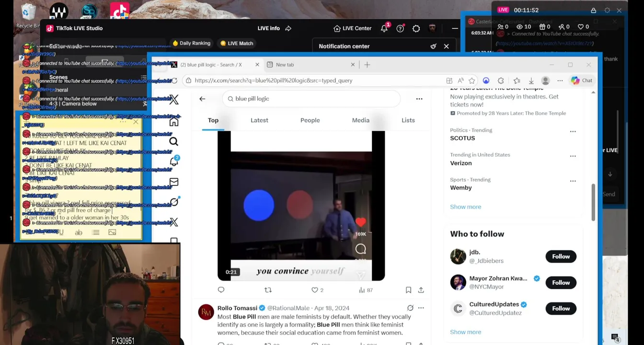
Task: Open LIVE Center
Action: pyautogui.click(x=352, y=28)
